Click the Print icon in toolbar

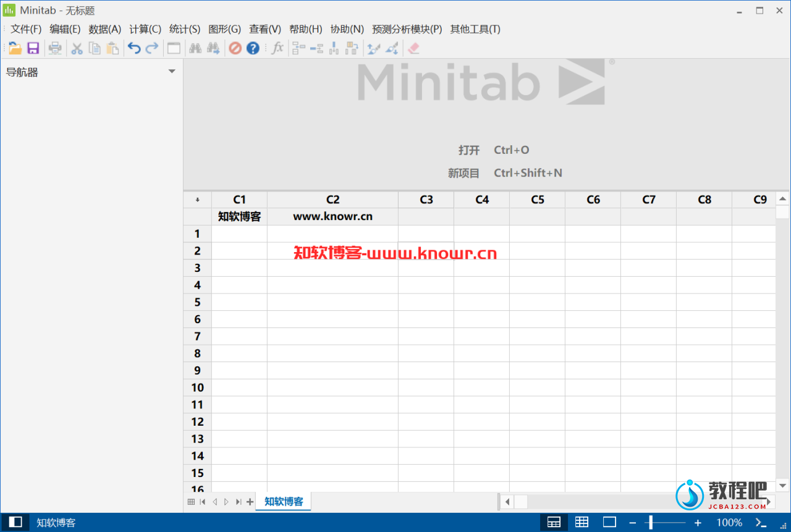tap(56, 48)
